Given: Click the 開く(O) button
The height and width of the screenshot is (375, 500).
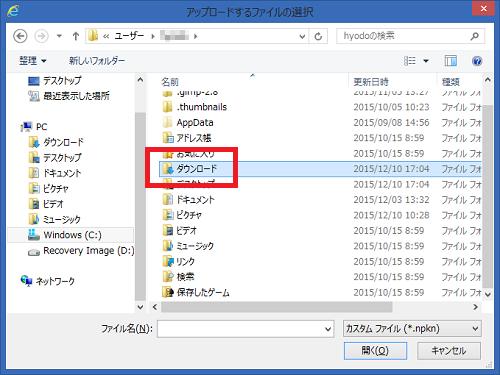Looking at the screenshot, I should [x=375, y=351].
